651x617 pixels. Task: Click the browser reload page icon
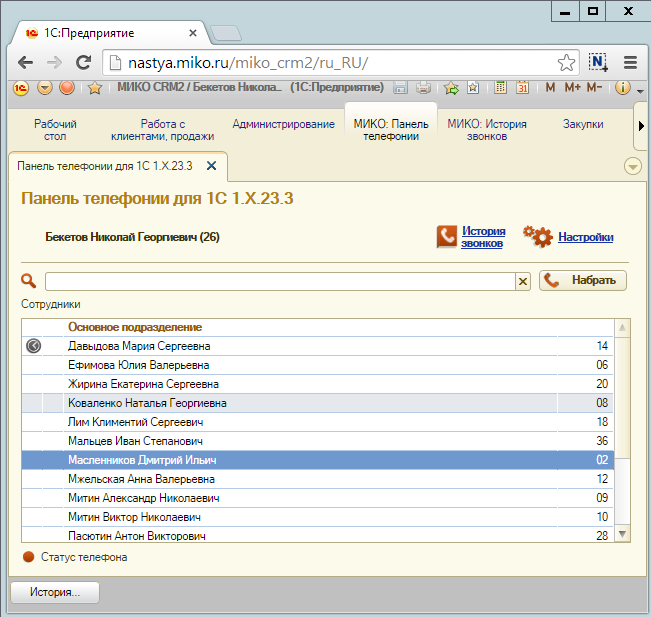pyautogui.click(x=84, y=63)
